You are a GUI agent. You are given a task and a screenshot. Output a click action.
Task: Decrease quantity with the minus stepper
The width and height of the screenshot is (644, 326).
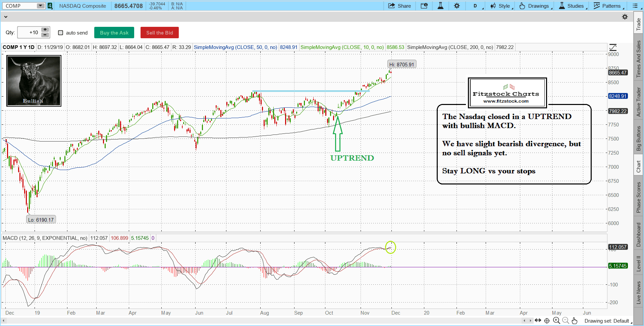[45, 35]
